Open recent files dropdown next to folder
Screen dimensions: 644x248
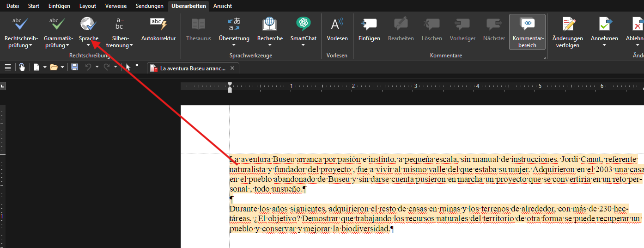(x=62, y=67)
